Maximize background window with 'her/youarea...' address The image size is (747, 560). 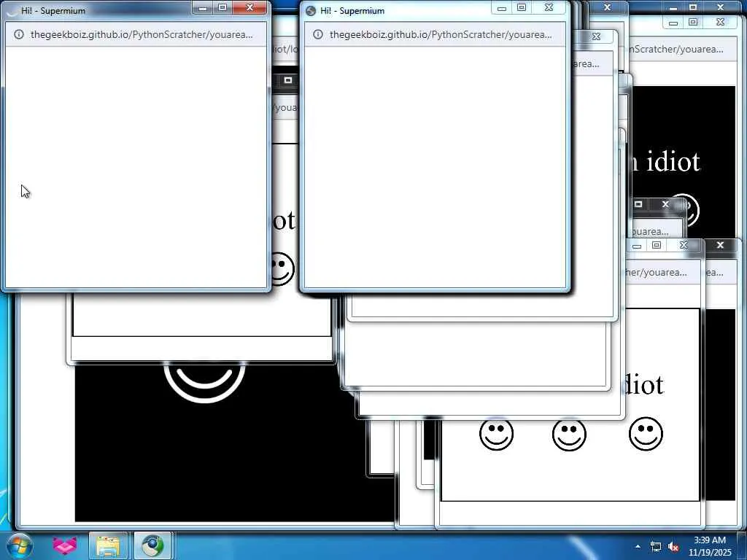tap(657, 245)
